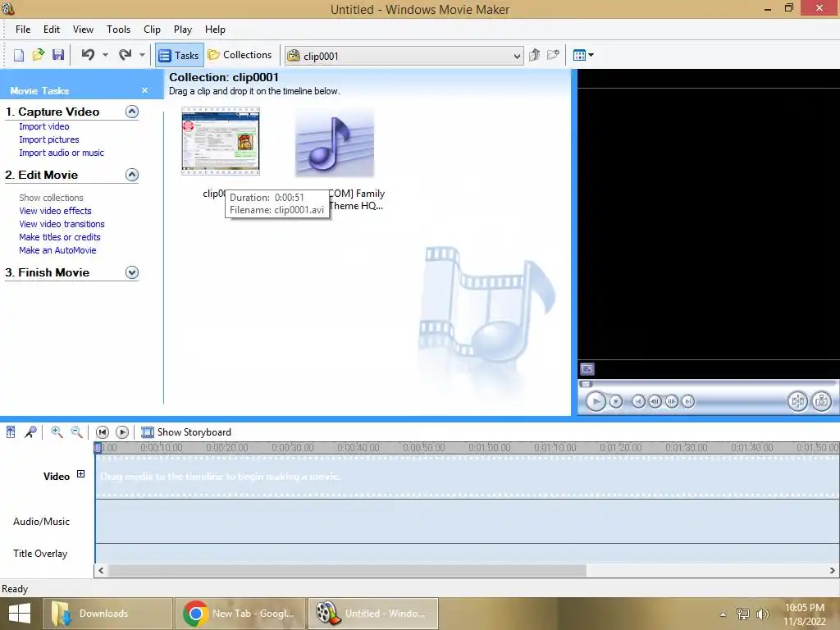Toggle the Tasks pane button
This screenshot has width=840, height=630.
coord(180,55)
